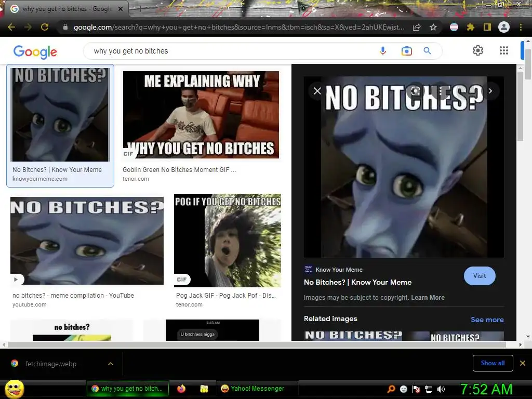The height and width of the screenshot is (399, 532).
Task: Open the second related image thumbnail
Action: coord(467,336)
